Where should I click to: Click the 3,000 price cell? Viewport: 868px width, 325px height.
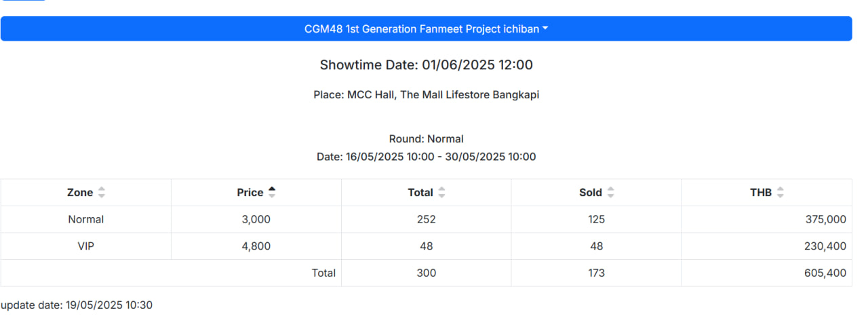coord(256,219)
